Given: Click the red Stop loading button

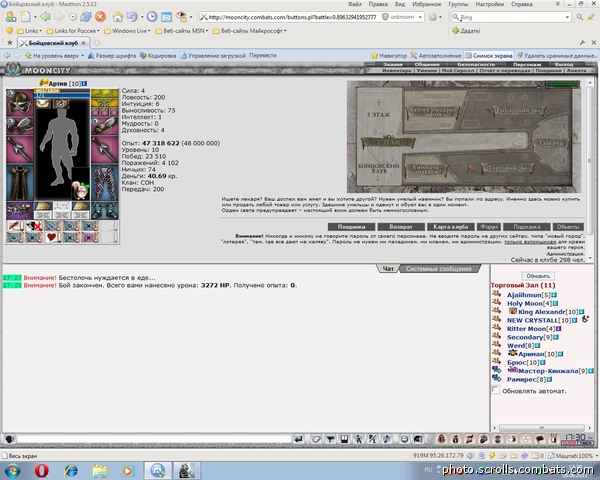Looking at the screenshot, I should pos(100,17).
